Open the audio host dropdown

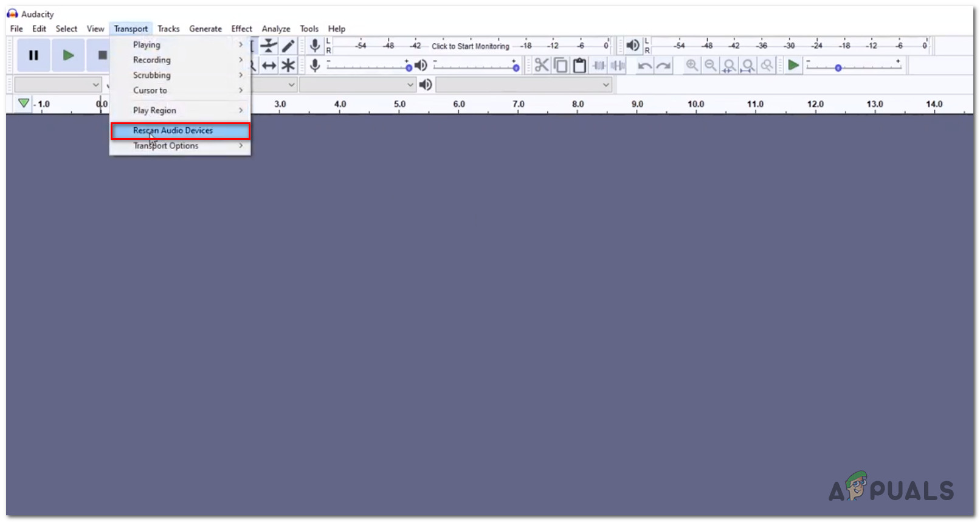pos(58,85)
